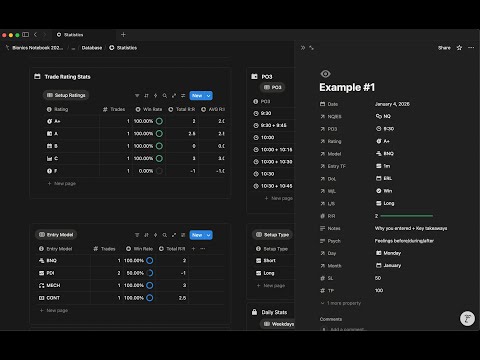480x360 pixels.
Task: Go forward with the right arrow
Action: (x=44, y=35)
